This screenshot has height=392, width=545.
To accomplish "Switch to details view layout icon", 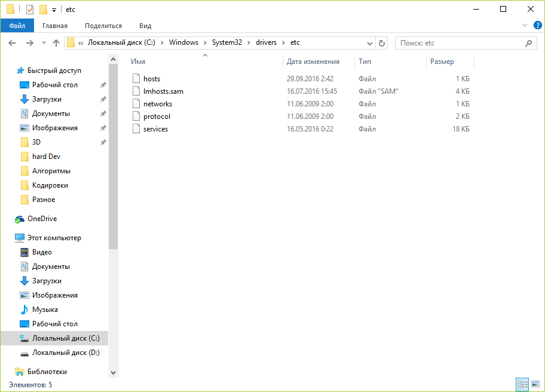I will [x=522, y=384].
